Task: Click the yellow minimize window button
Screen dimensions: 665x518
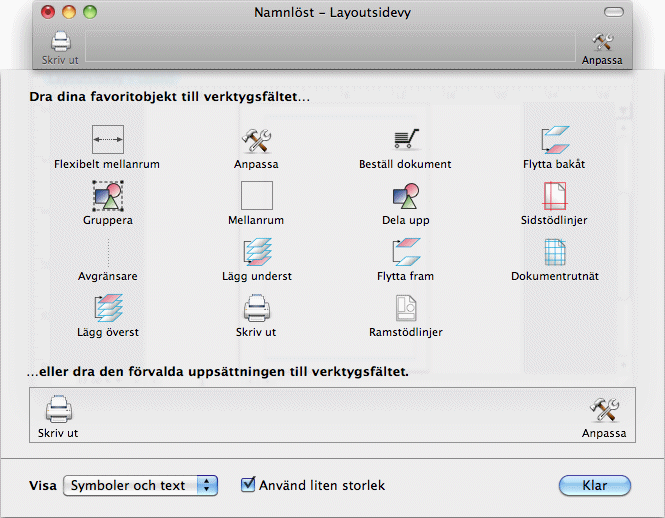Action: (x=69, y=12)
